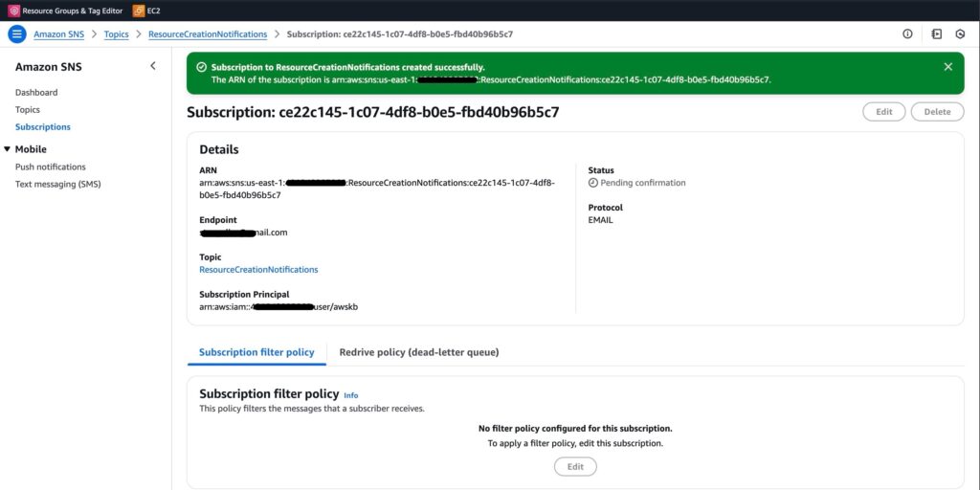The image size is (980, 490).
Task: Click the EC2 service icon
Action: tap(139, 11)
